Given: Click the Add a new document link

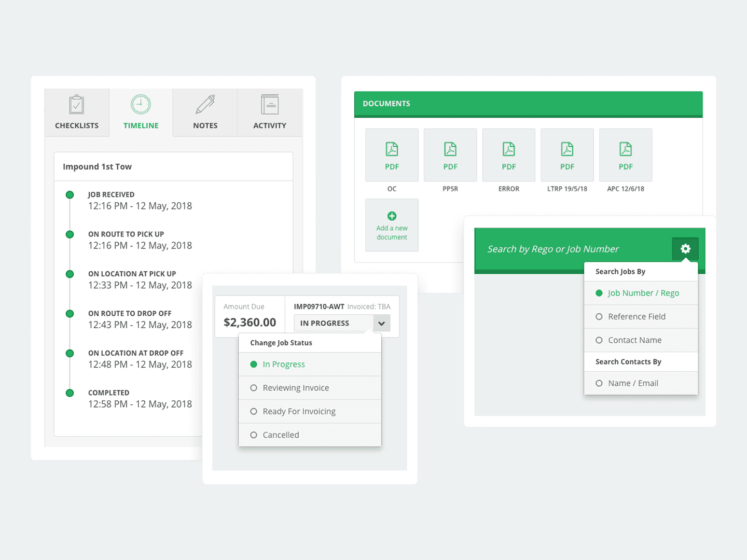Looking at the screenshot, I should click(x=392, y=233).
